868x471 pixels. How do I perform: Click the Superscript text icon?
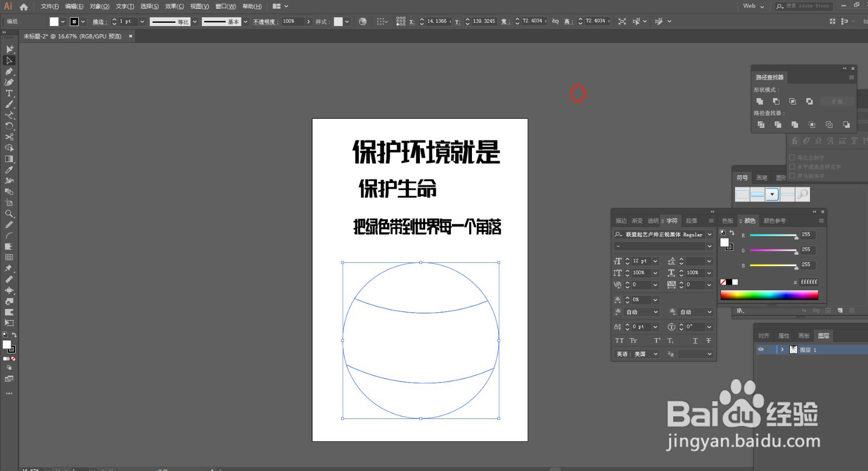(x=657, y=340)
